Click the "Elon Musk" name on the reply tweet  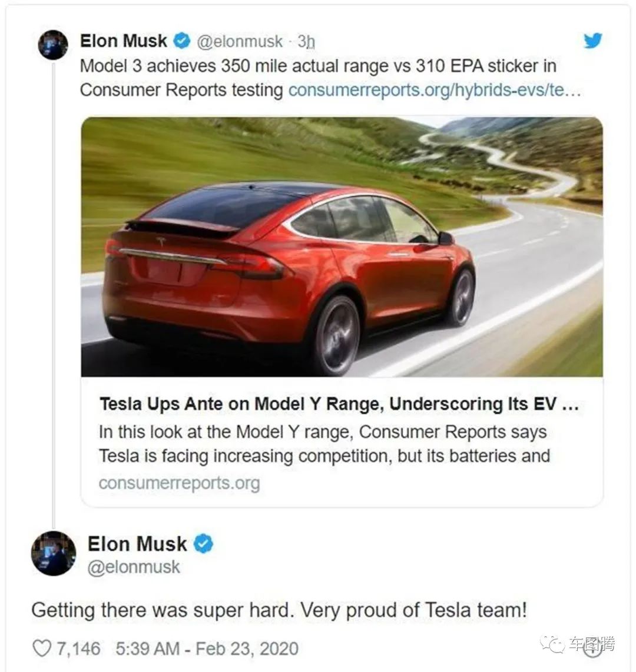coord(137,544)
